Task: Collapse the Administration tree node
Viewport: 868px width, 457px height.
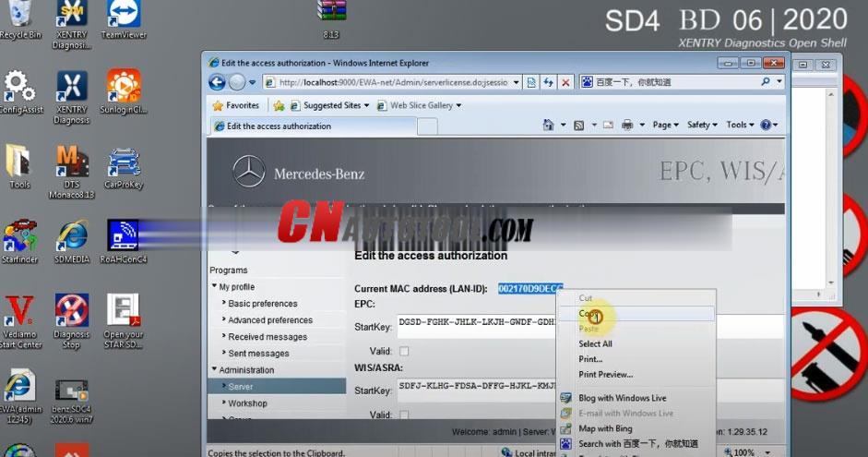Action: 214,369
